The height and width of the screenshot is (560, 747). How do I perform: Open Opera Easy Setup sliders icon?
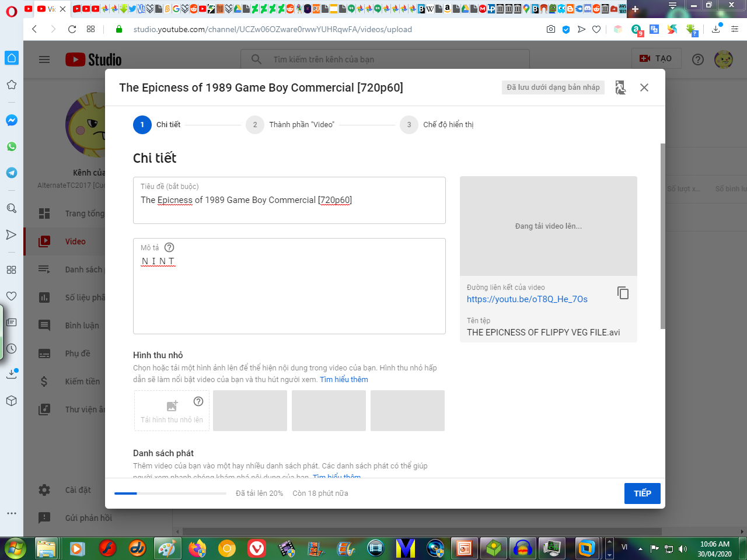point(735,29)
